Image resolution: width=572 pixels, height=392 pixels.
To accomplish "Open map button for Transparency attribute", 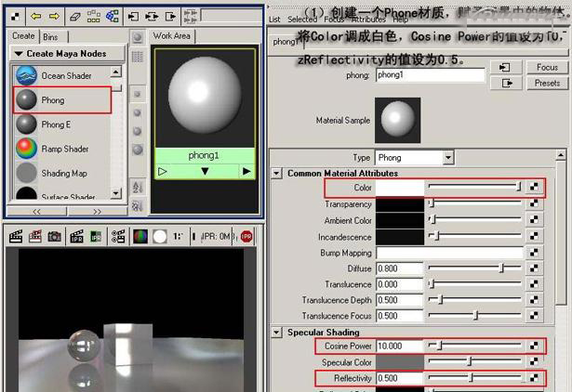I will coord(534,203).
